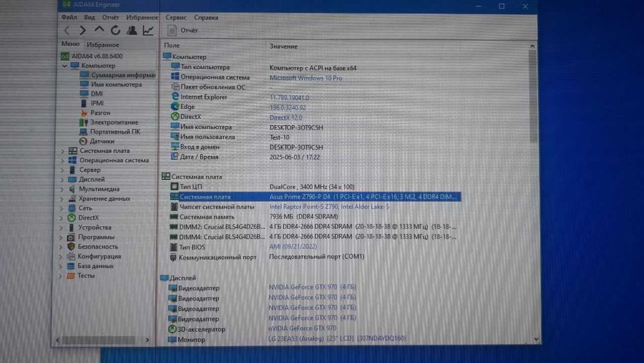Expand the Сеть tree node
This screenshot has width=644, height=363.
[62, 208]
